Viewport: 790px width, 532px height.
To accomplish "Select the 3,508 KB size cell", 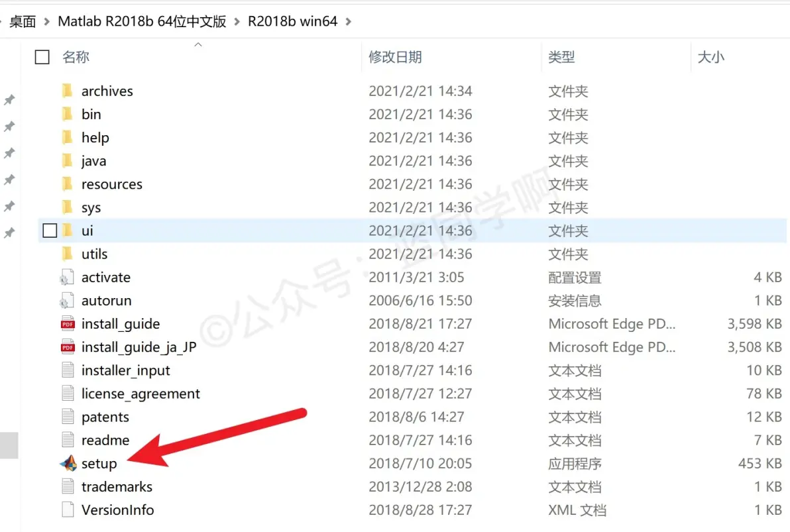I will pyautogui.click(x=754, y=346).
